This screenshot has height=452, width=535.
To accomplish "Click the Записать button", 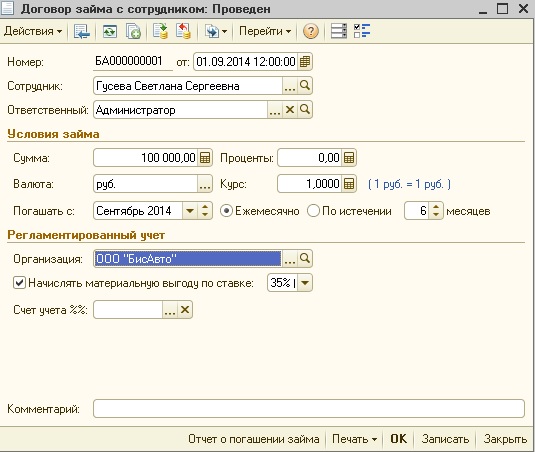I will click(445, 439).
